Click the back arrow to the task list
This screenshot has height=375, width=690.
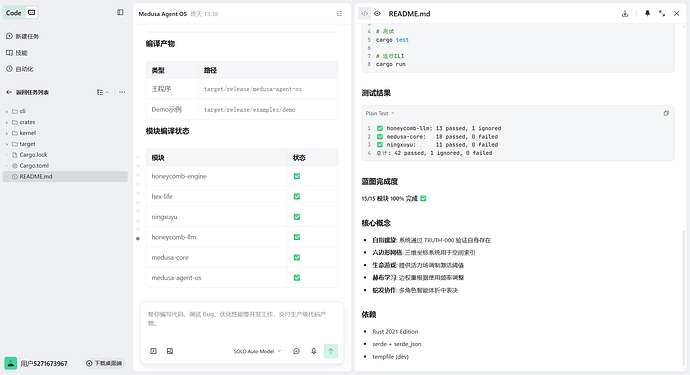(x=9, y=92)
